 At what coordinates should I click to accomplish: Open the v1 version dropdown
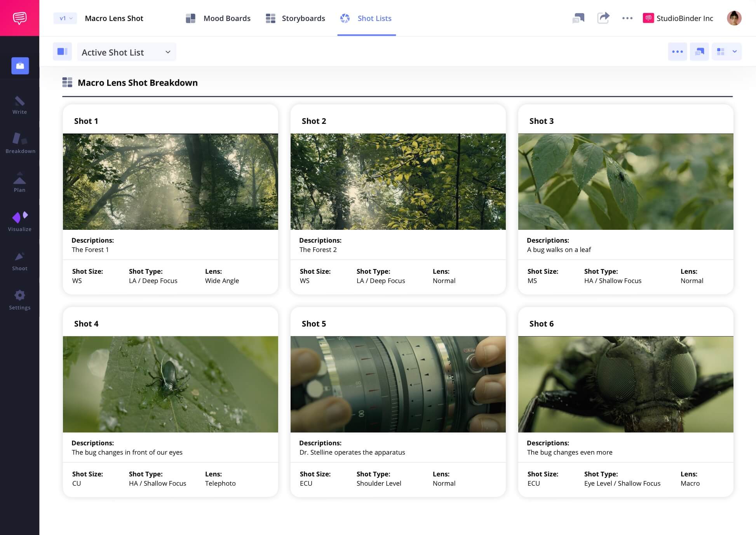65,18
